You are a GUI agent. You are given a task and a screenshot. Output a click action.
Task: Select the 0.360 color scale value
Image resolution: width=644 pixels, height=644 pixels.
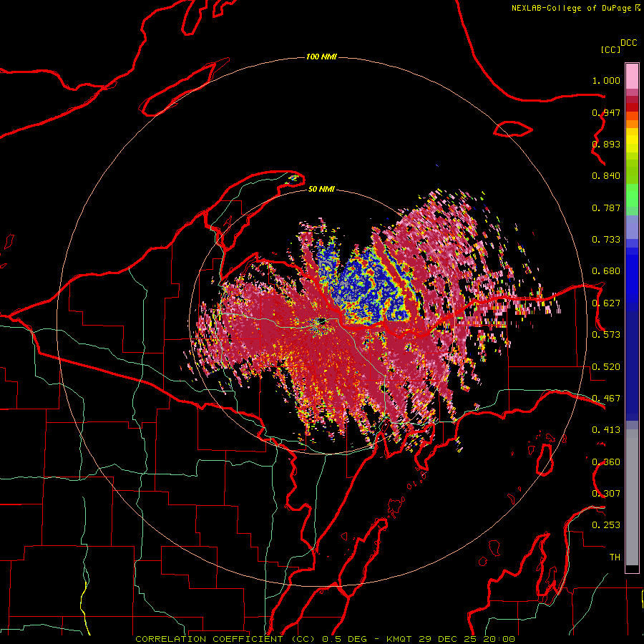(x=606, y=462)
